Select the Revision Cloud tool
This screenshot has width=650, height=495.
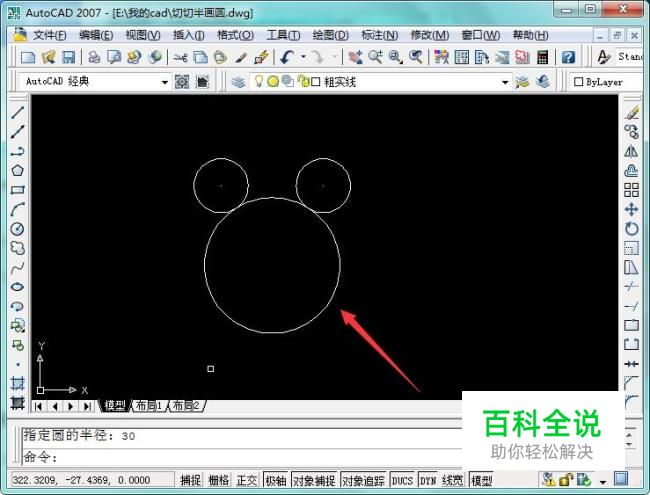pos(17,248)
